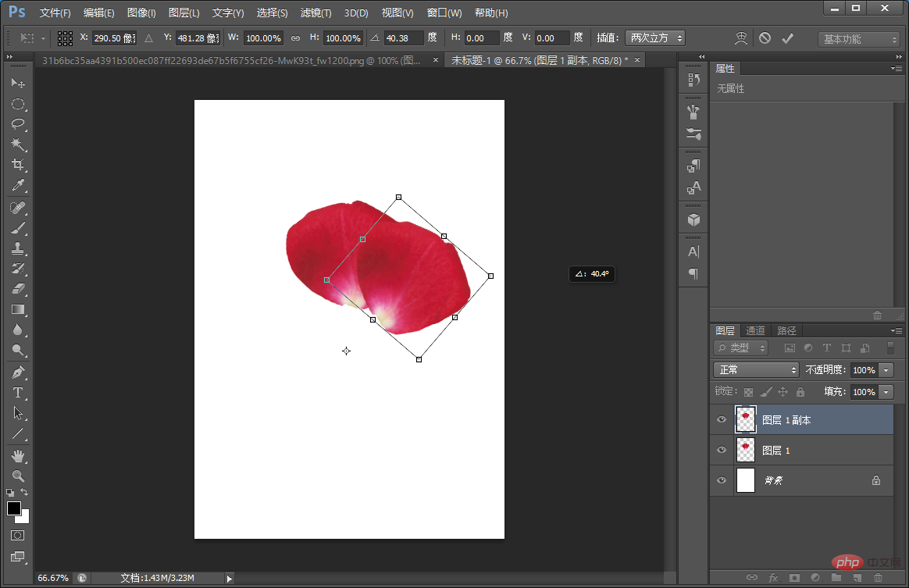
Task: Click the foreground color swatch
Action: coord(14,508)
